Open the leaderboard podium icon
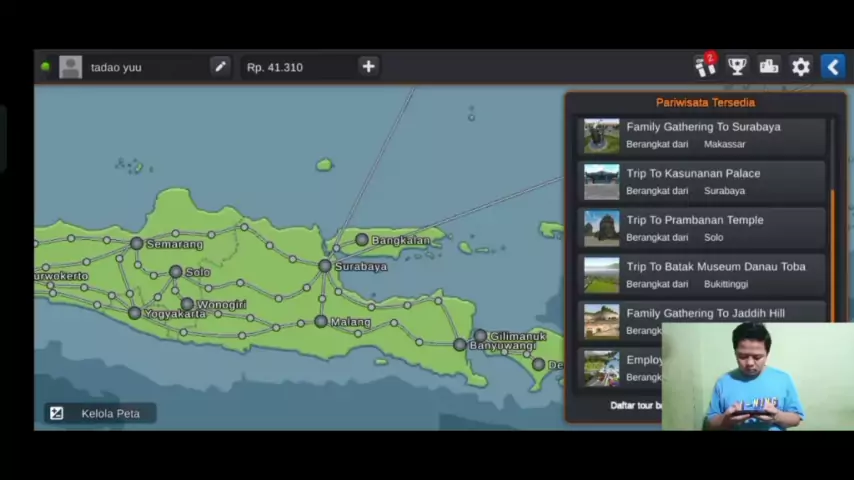The height and width of the screenshot is (480, 854). [769, 67]
